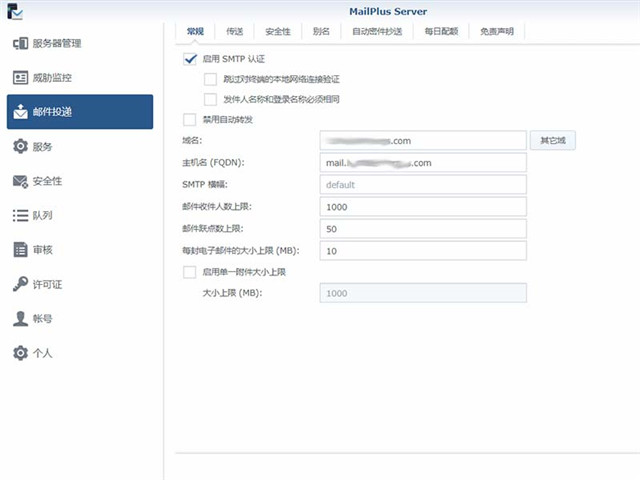Check 发件人名称和登录名称必须相同 option

[210, 99]
